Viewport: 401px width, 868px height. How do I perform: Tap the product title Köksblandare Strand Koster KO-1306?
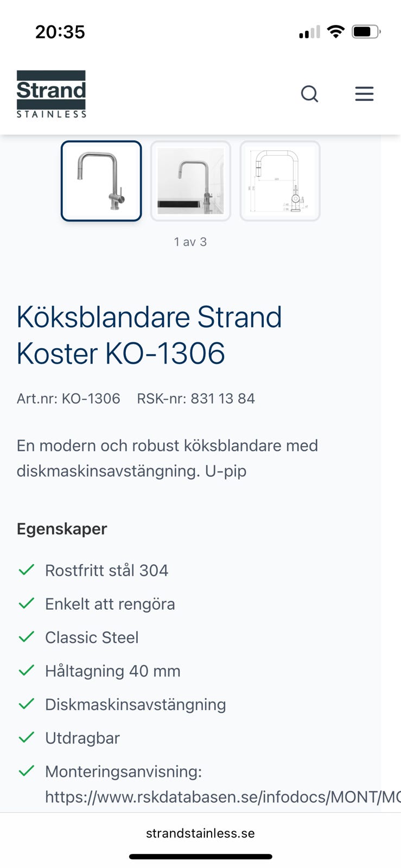(149, 335)
